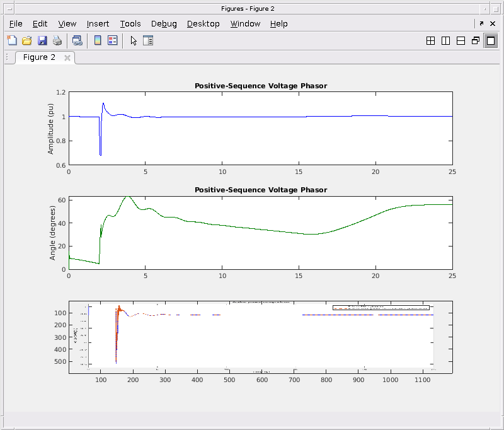Click the document bar drag handle dots
The width and height of the screenshot is (504, 430).
click(x=7, y=57)
